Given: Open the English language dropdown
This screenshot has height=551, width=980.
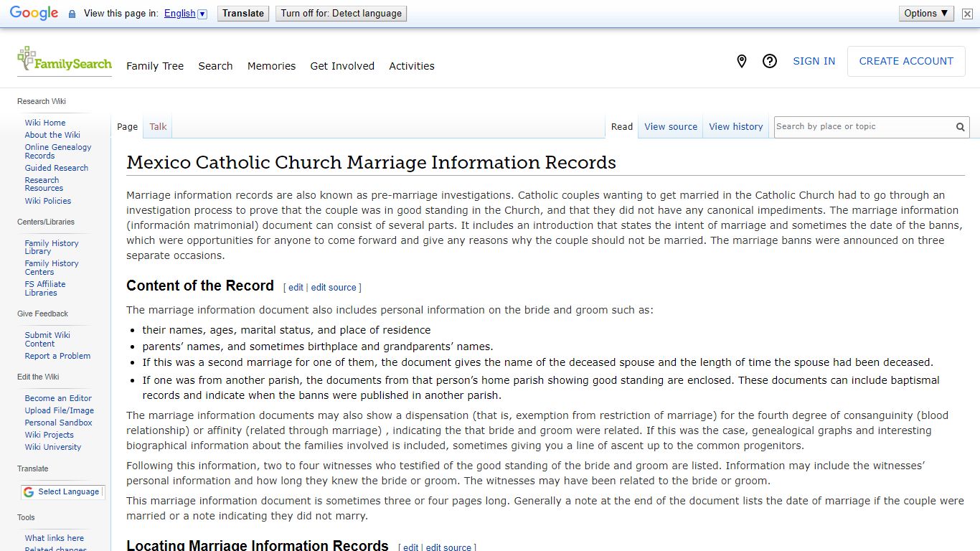Looking at the screenshot, I should 185,14.
